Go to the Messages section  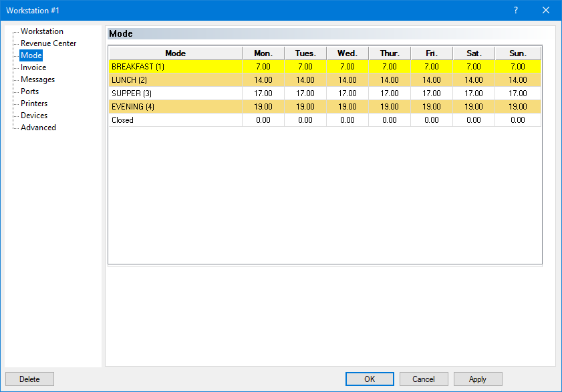pyautogui.click(x=37, y=79)
